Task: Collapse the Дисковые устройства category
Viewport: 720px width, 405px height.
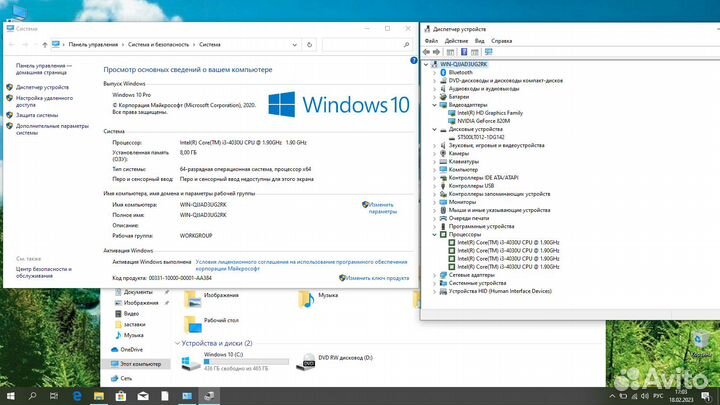Action: (434, 129)
